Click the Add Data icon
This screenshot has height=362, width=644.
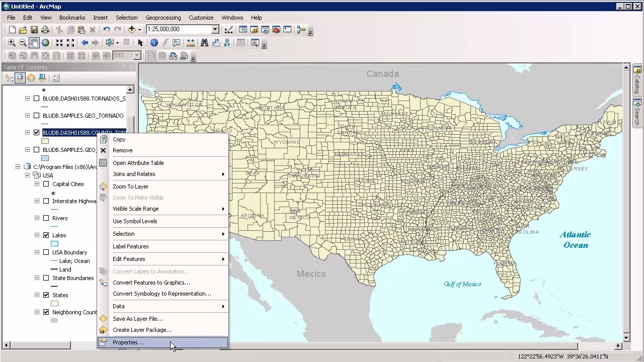coord(132,30)
